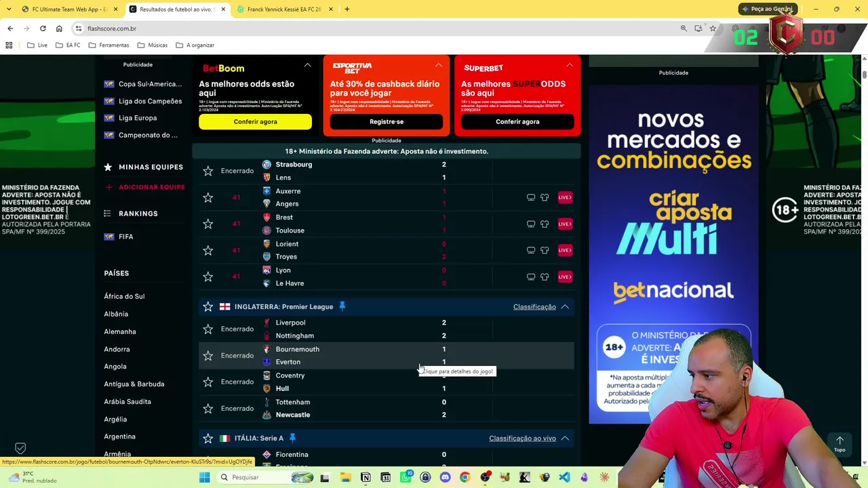Click BetBoom 'Conferir agora' button
Image resolution: width=868 pixels, height=488 pixels.
[255, 121]
